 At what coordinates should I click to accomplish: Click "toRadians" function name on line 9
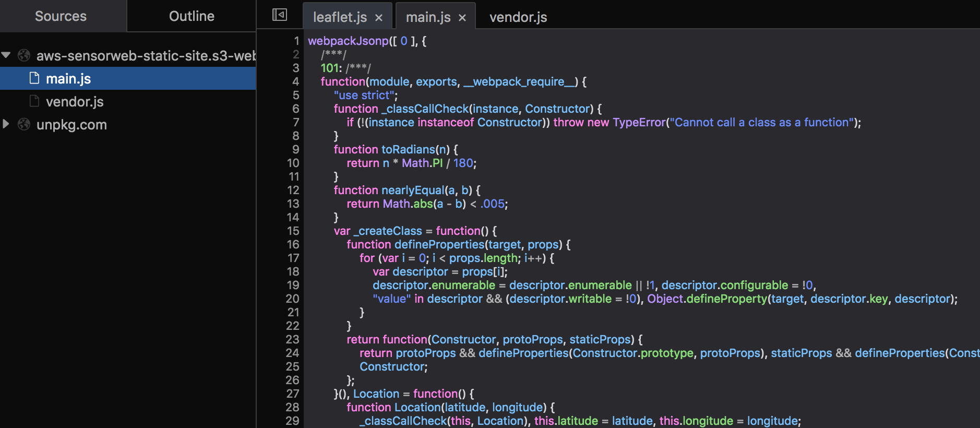(408, 149)
